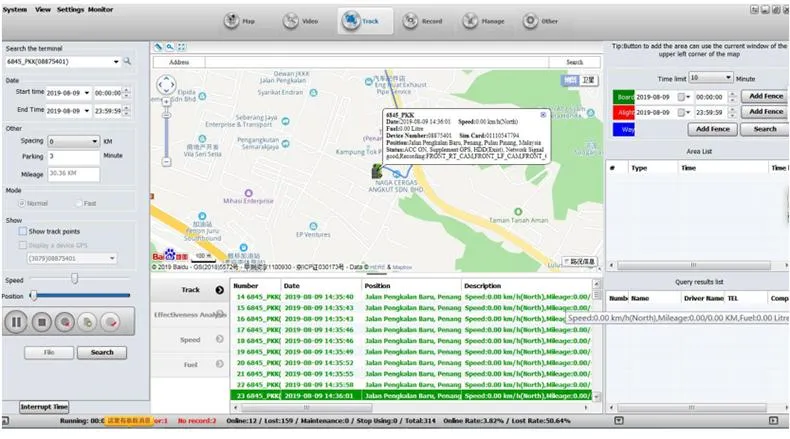
Task: Open the Manage module in top toolbar
Action: (x=486, y=20)
